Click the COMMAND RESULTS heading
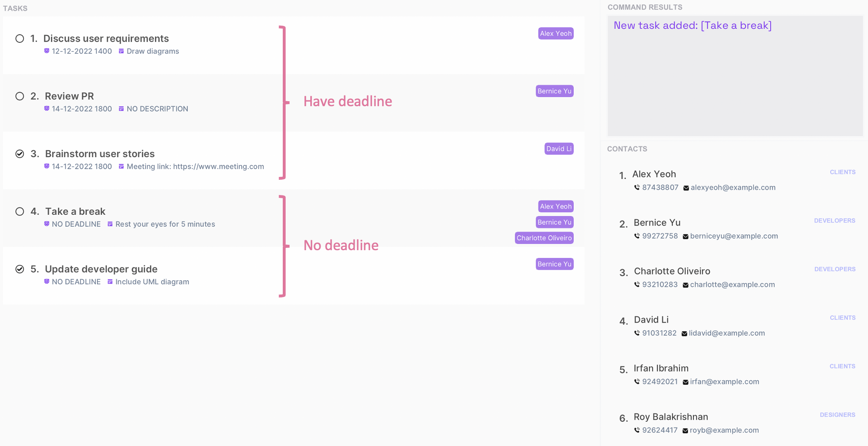This screenshot has height=446, width=868. (645, 7)
